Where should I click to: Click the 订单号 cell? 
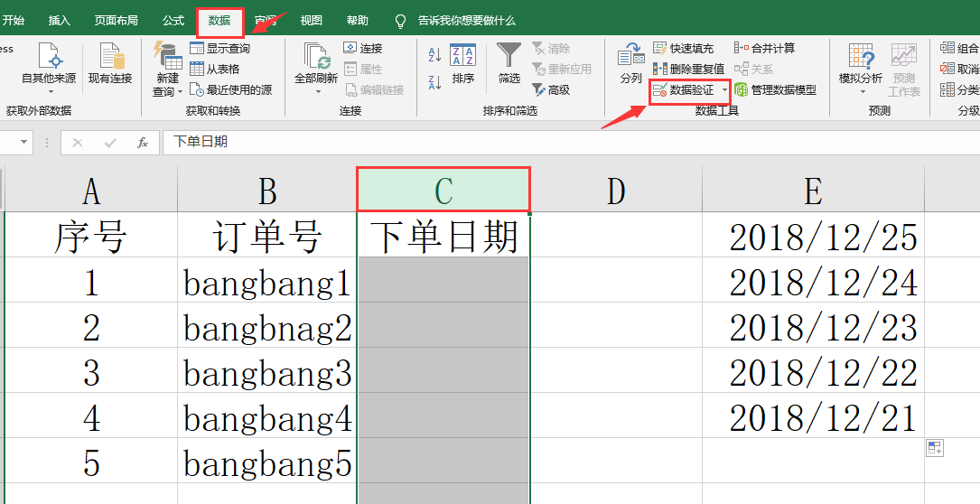266,237
